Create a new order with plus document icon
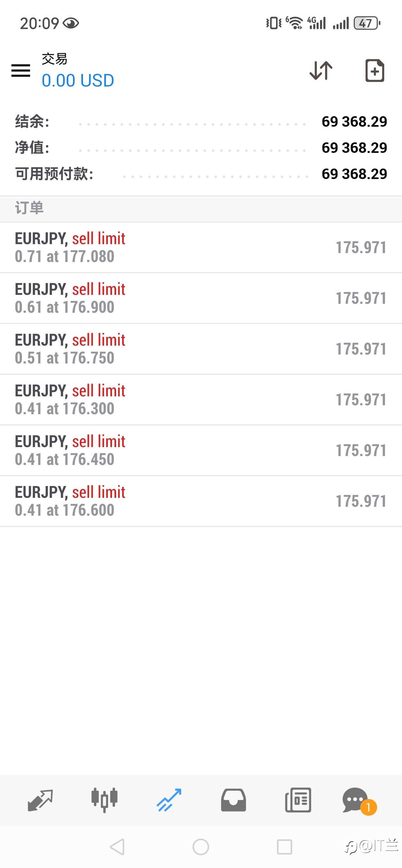This screenshot has height=868, width=402. 375,71
